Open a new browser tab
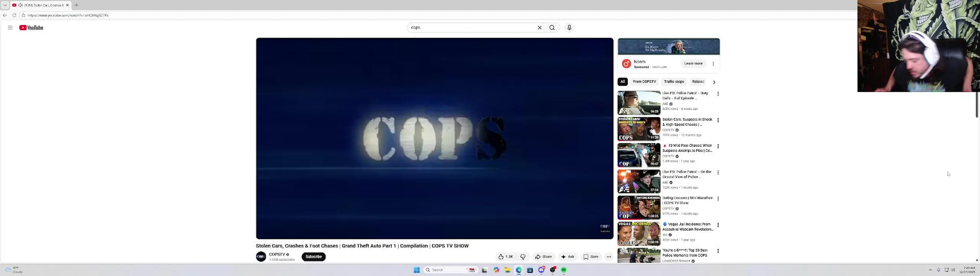The image size is (980, 276). pyautogui.click(x=77, y=5)
